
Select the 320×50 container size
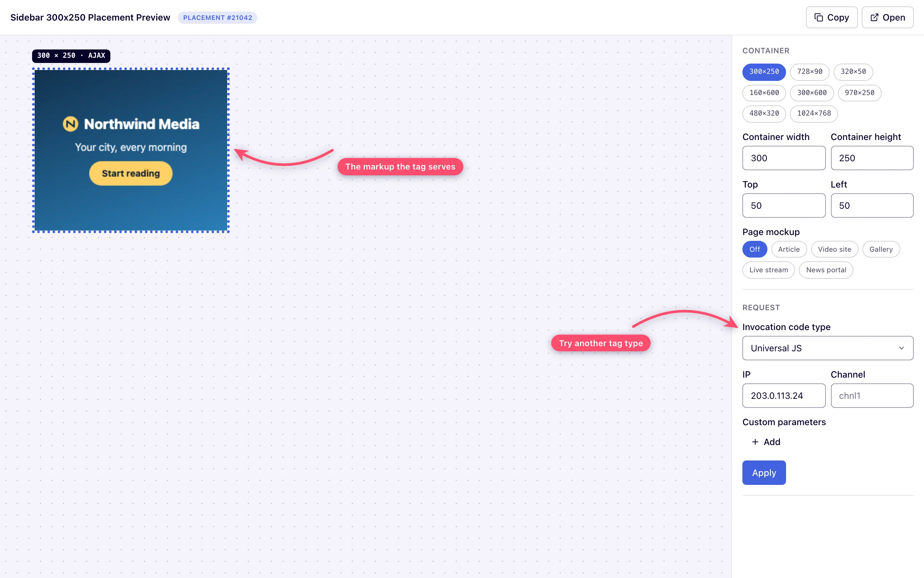[x=853, y=72]
